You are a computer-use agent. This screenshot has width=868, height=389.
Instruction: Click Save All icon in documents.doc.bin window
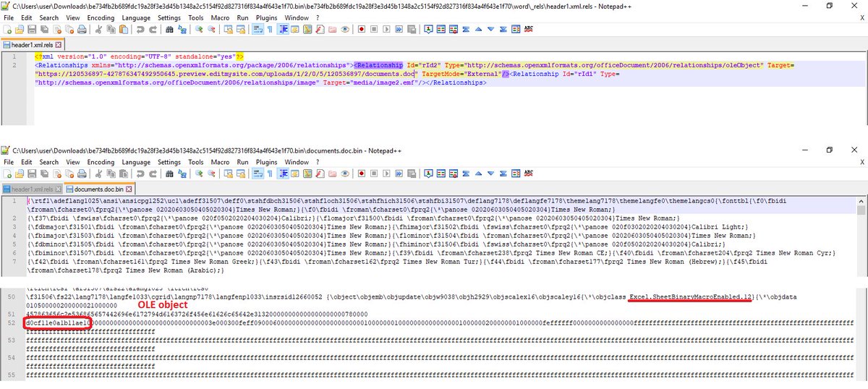point(44,173)
